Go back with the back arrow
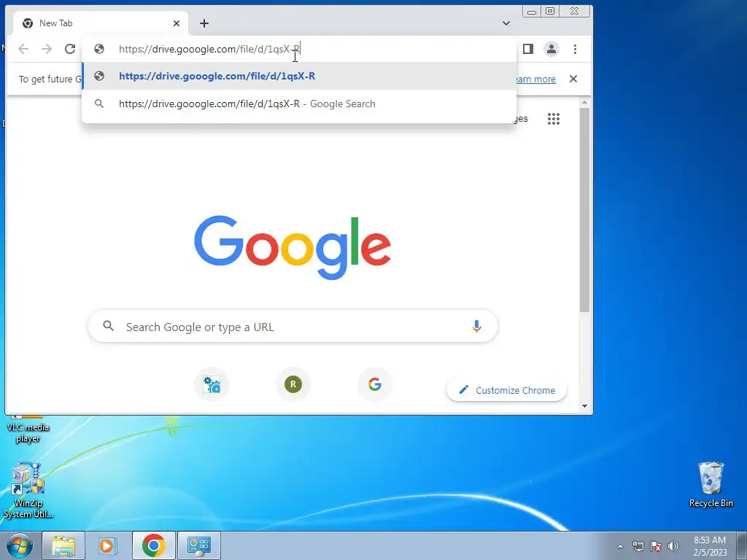 (23, 49)
